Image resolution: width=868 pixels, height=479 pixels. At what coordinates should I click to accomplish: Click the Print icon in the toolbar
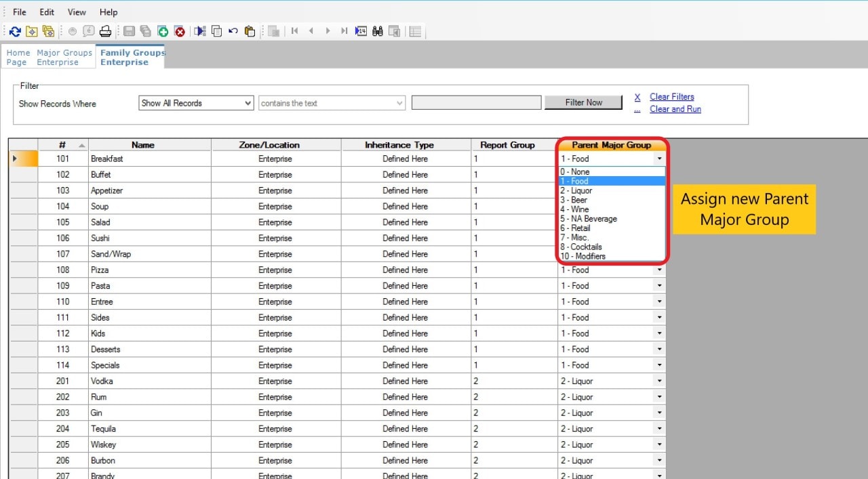105,31
